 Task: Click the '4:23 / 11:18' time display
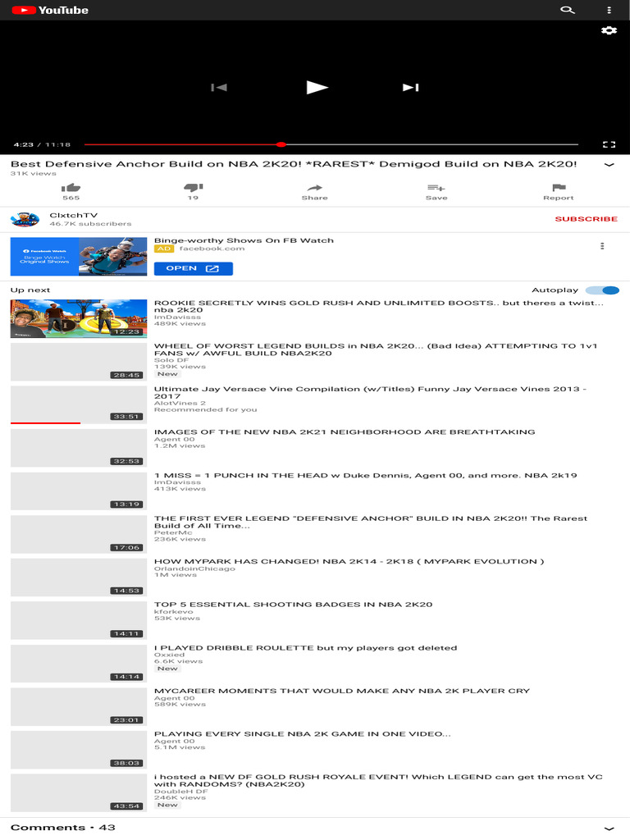point(42,144)
